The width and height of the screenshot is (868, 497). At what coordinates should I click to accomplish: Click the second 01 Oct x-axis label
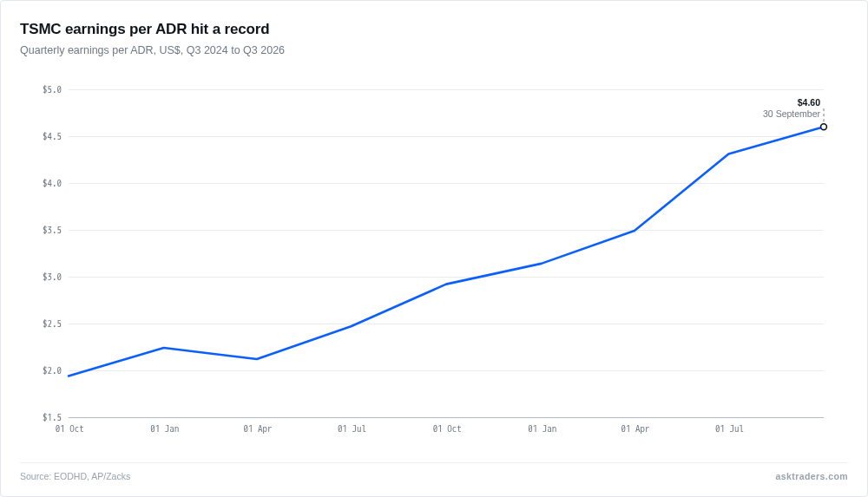[x=447, y=429]
